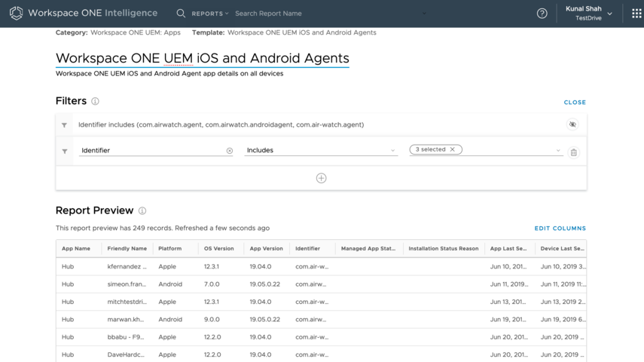Open the Reports dropdown in header

pos(210,14)
